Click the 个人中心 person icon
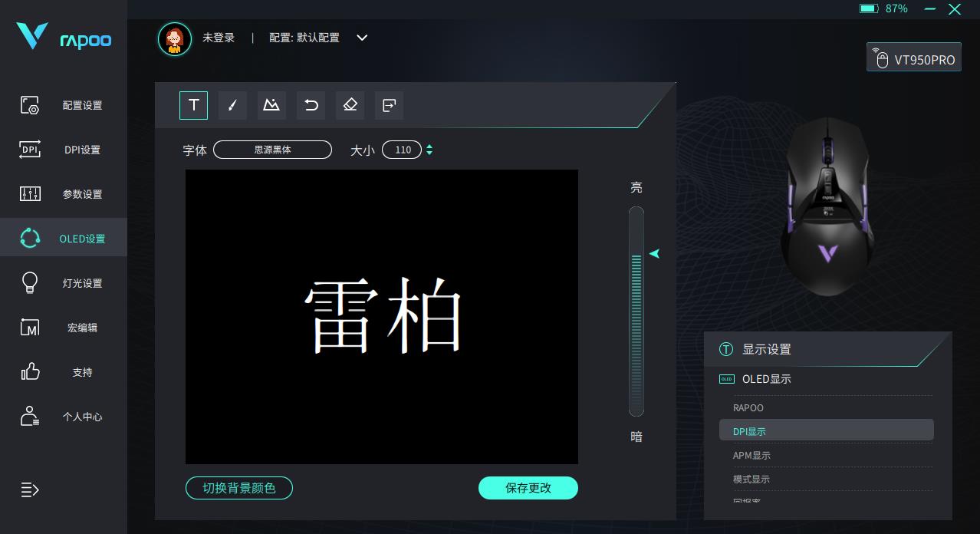This screenshot has height=534, width=980. click(x=30, y=417)
